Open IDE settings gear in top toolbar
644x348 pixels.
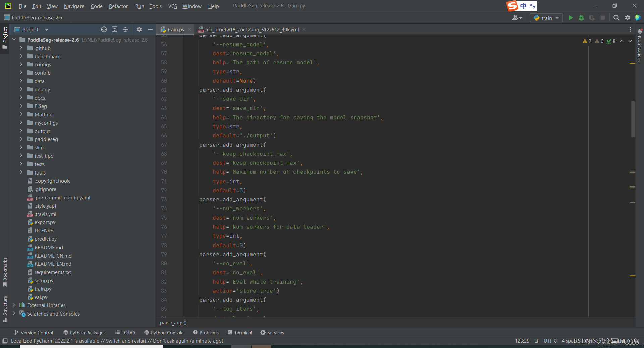[627, 18]
